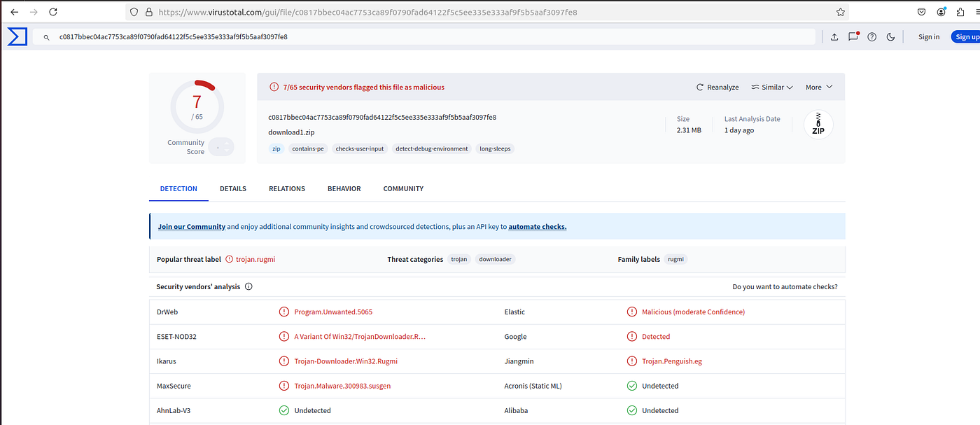Switch to the DETECTION tab
The image size is (980, 425).
pos(178,189)
